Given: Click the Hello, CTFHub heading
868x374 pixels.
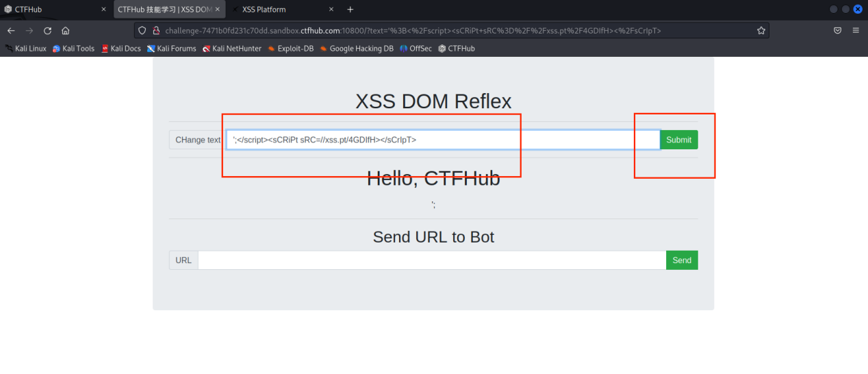Looking at the screenshot, I should tap(433, 178).
